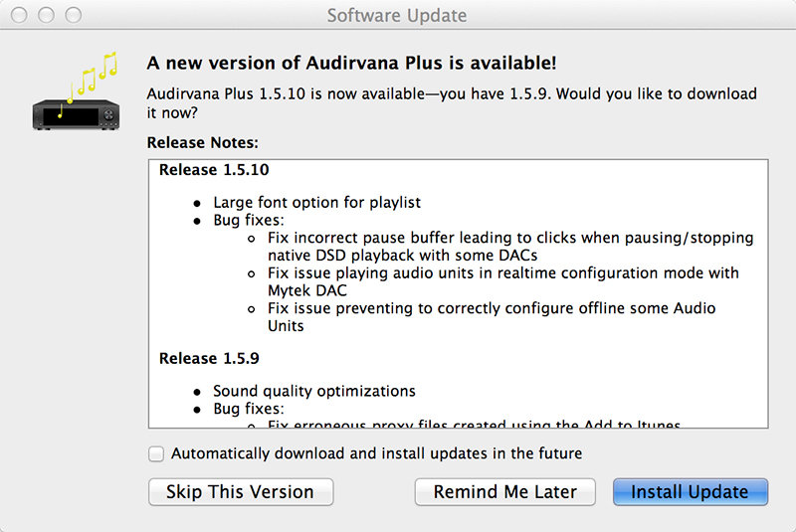Click the erroneous proxy files note
Viewport: 796px width, 532px height.
click(474, 424)
